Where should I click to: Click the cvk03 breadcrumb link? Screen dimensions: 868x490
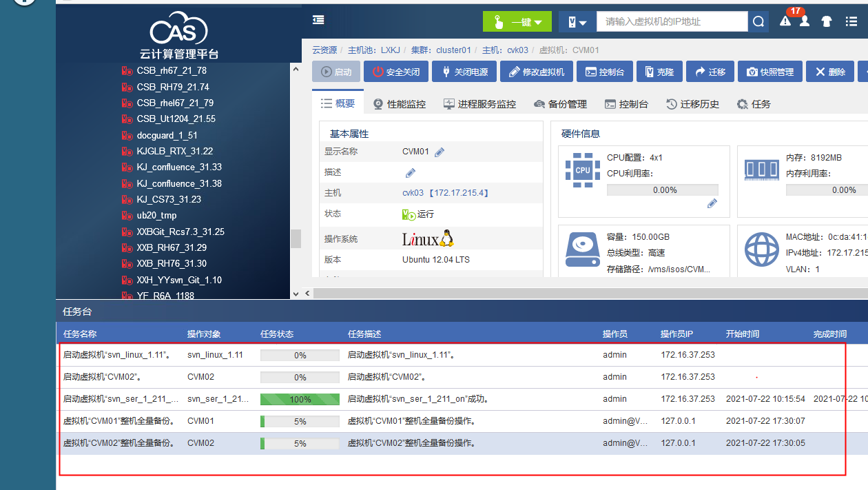click(x=517, y=50)
